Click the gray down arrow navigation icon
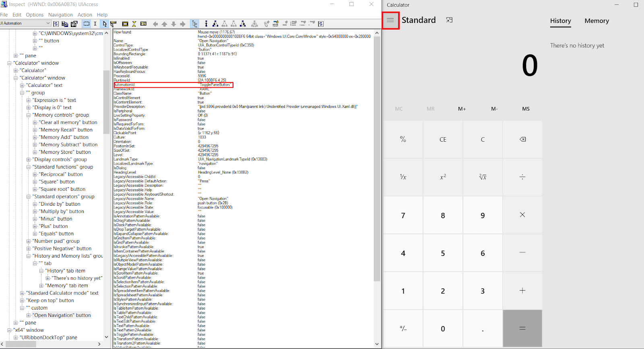This screenshot has width=644, height=349. click(174, 24)
